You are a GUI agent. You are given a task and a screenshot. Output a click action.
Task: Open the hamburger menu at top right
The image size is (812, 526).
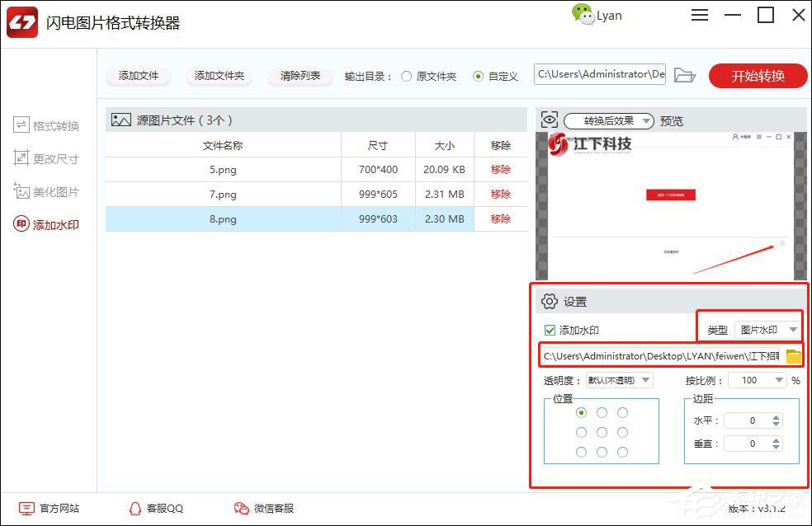point(700,14)
